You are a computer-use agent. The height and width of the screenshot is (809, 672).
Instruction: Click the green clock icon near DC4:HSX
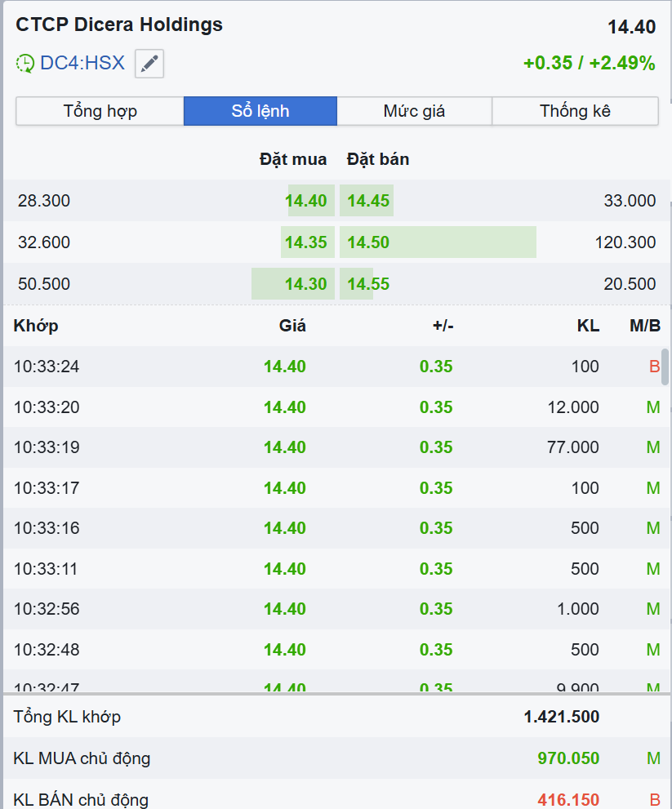click(25, 64)
